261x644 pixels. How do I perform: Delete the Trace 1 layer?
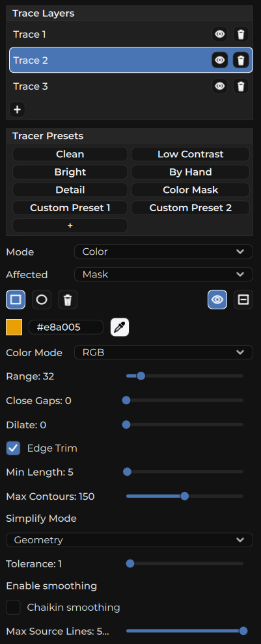pos(241,34)
